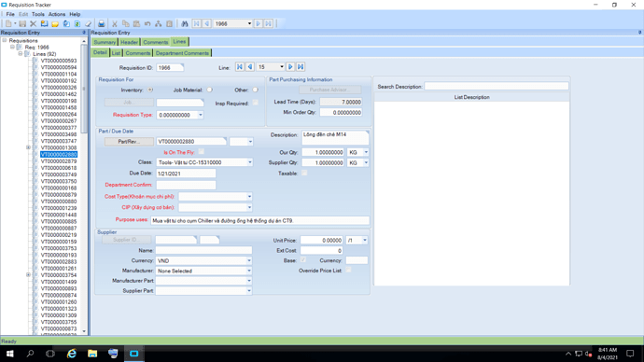Open Internet Explorer from taskbar
Image resolution: width=644 pixels, height=362 pixels.
pos(72,354)
